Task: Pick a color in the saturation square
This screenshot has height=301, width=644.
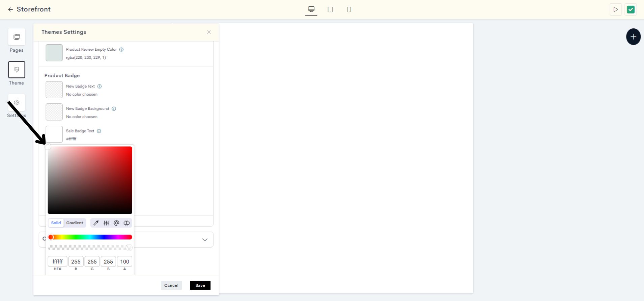Action: [x=90, y=180]
